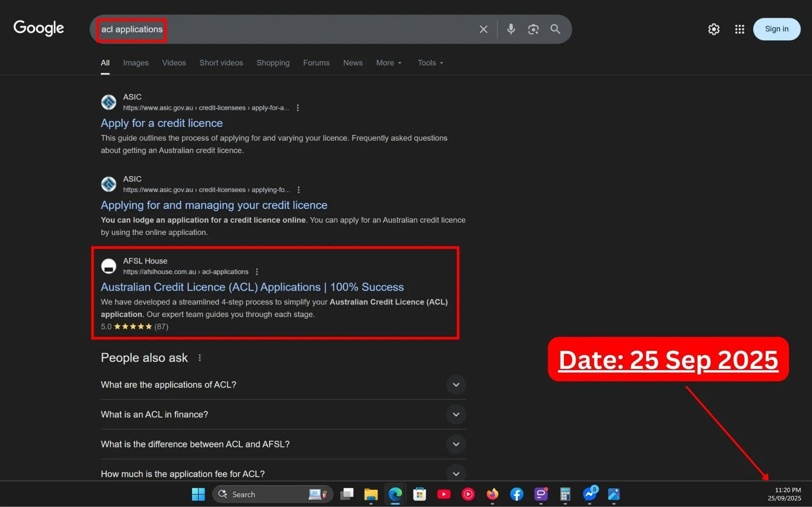Open the Tools dropdown
The width and height of the screenshot is (812, 507).
429,63
